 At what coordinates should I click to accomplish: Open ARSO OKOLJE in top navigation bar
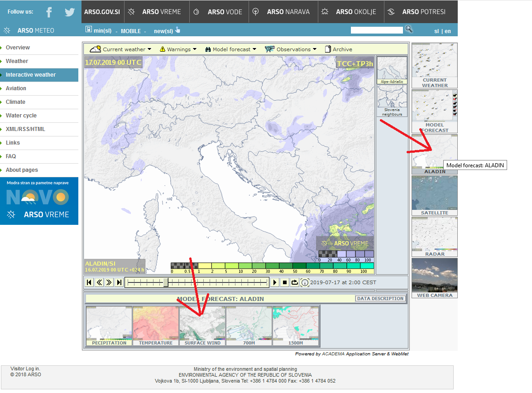pyautogui.click(x=351, y=12)
